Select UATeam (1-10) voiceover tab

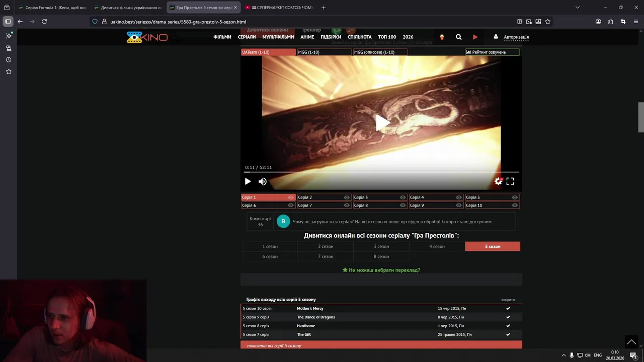(268, 52)
